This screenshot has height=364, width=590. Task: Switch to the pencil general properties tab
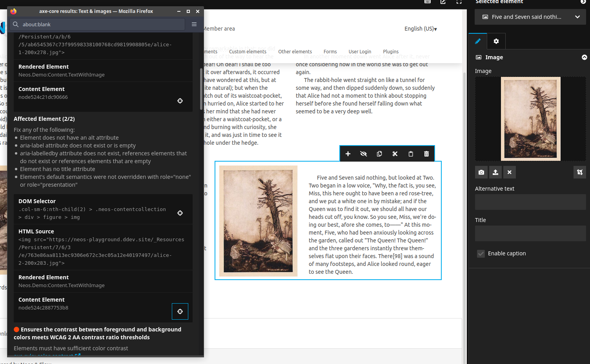[x=478, y=41]
